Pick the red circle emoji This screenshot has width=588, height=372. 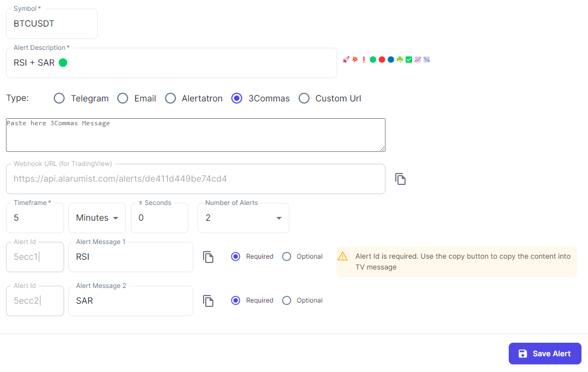coord(382,60)
